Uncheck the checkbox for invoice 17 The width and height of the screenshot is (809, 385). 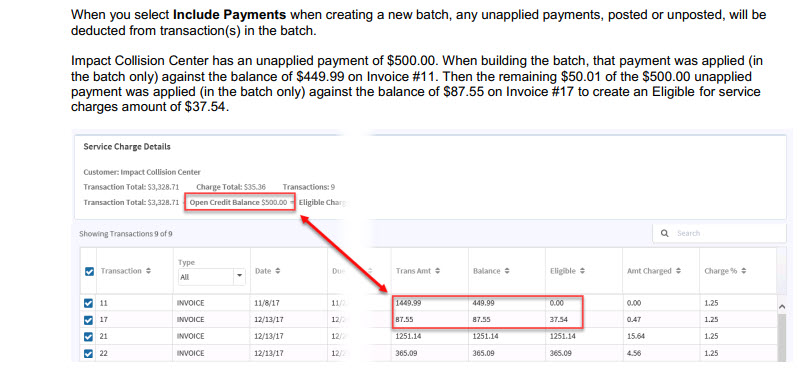point(88,319)
